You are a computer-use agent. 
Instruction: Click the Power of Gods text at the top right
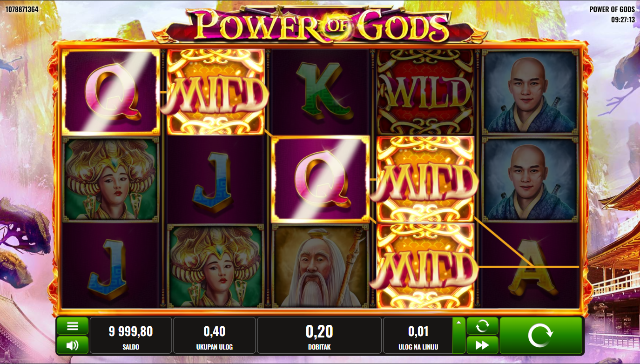[612, 9]
